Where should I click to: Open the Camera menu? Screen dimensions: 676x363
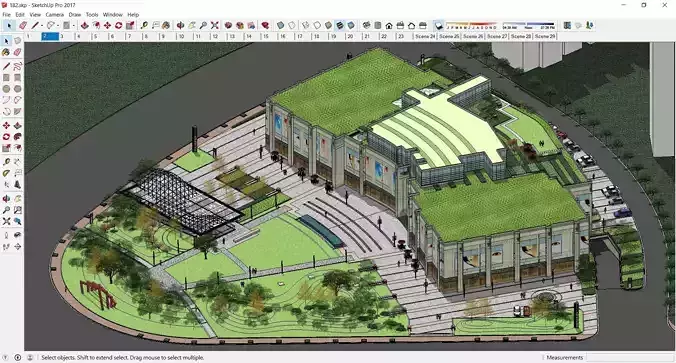pyautogui.click(x=54, y=15)
